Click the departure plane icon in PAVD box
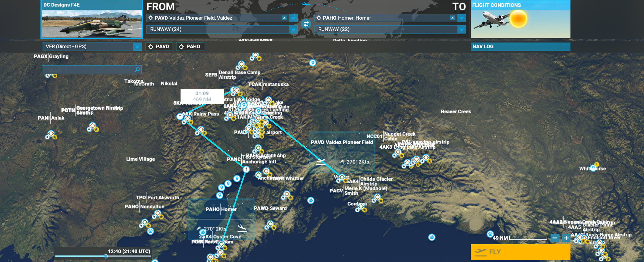This screenshot has height=262, width=644. (321, 162)
